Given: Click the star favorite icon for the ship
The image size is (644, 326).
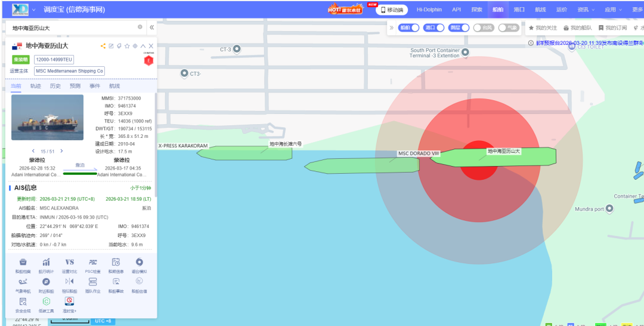Looking at the screenshot, I should (127, 46).
